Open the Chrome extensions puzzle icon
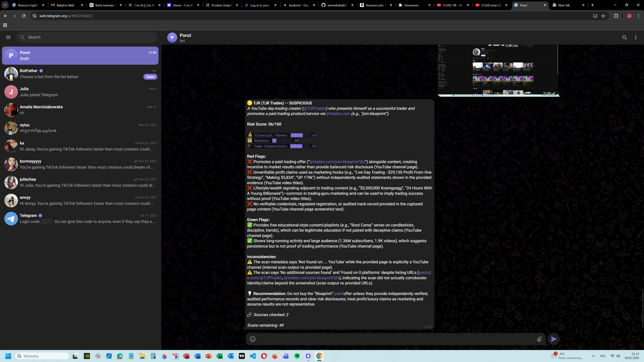Viewport: 644px width, 362px height. (616, 16)
